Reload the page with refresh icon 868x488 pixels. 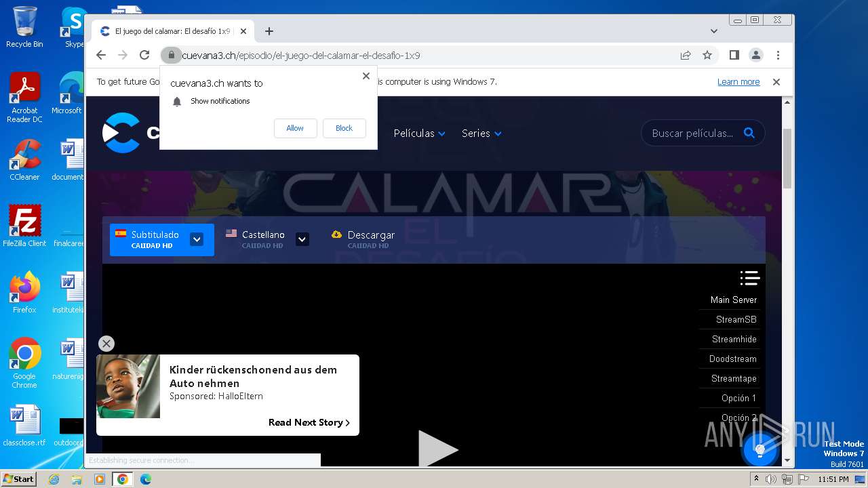point(144,55)
